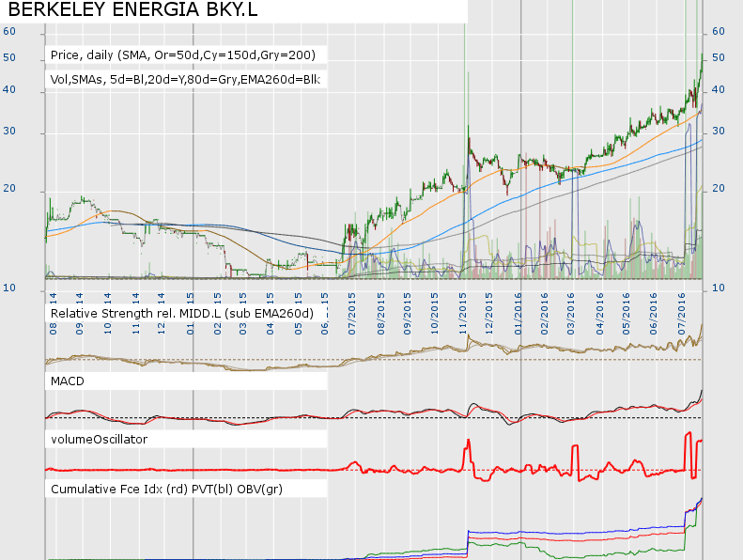
Task: Click the date label '11/2015'
Action: pyautogui.click(x=463, y=314)
